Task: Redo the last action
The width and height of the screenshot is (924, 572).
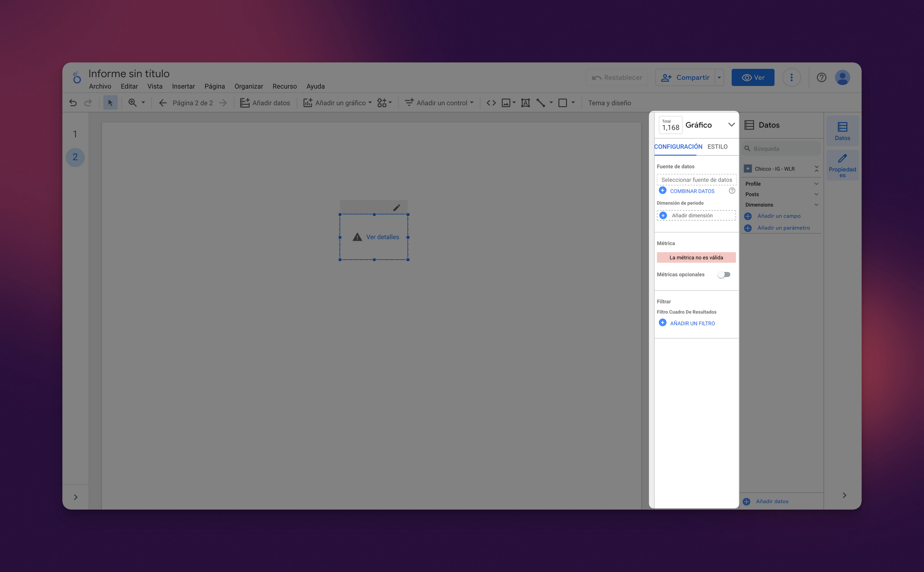Action: [x=88, y=103]
